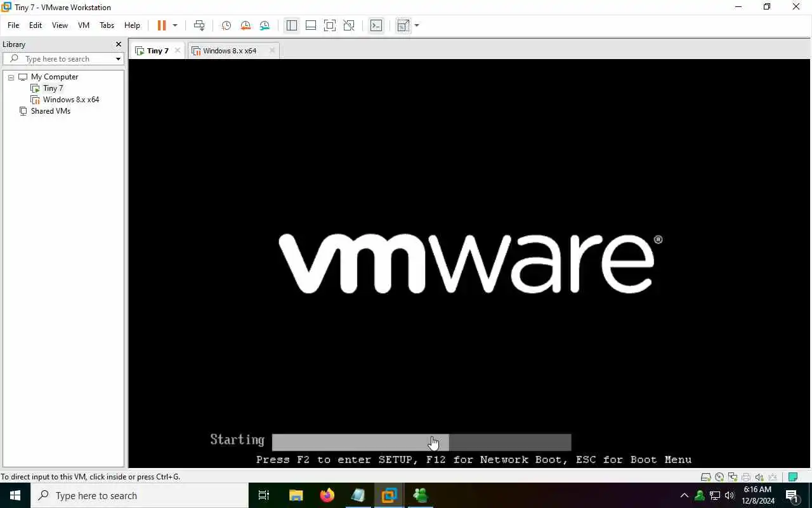Collapse the My Computer tree node
The height and width of the screenshot is (508, 812).
click(11, 77)
